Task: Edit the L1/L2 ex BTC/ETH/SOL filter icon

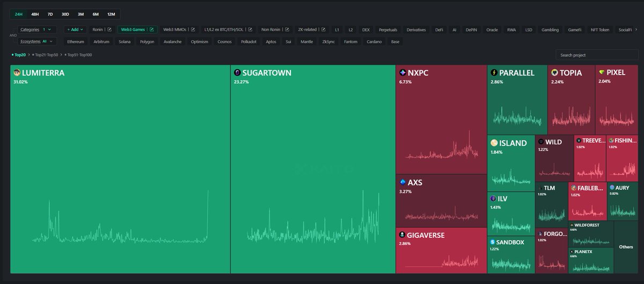Action: pos(250,29)
